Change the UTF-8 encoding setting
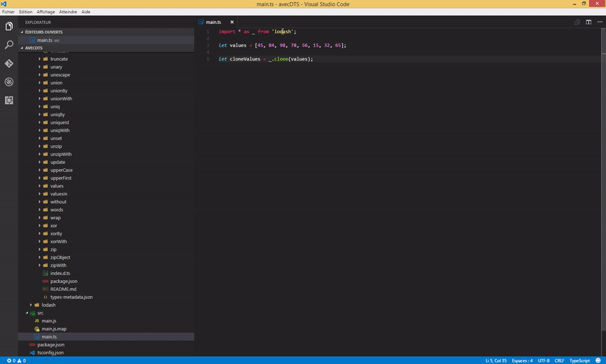The width and height of the screenshot is (606, 364). [544, 360]
